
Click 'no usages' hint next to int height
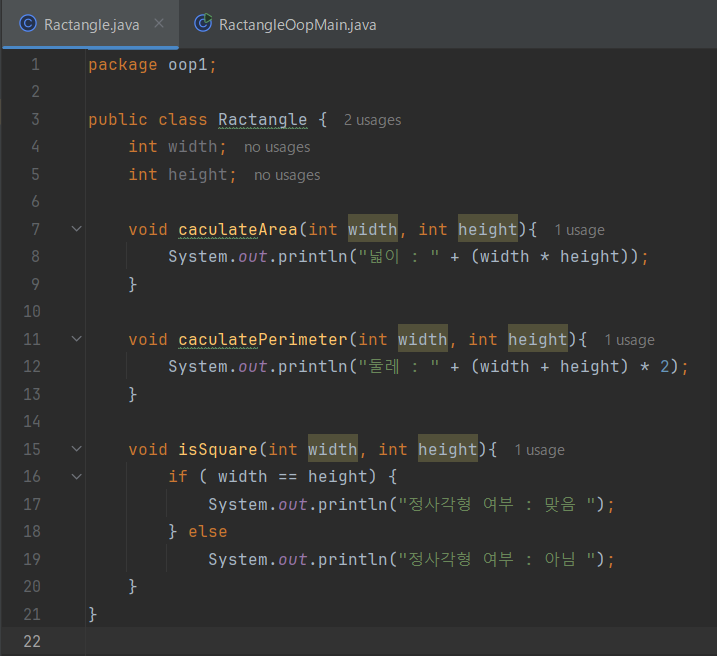point(287,175)
